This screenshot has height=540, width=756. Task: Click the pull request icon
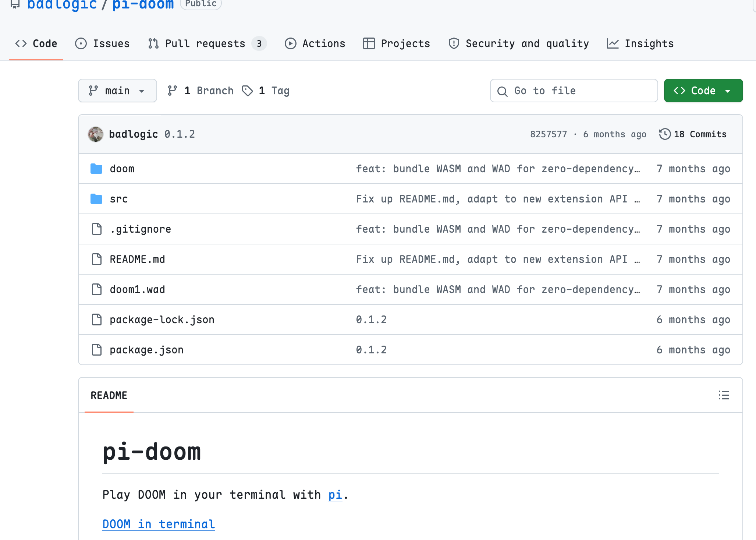153,43
